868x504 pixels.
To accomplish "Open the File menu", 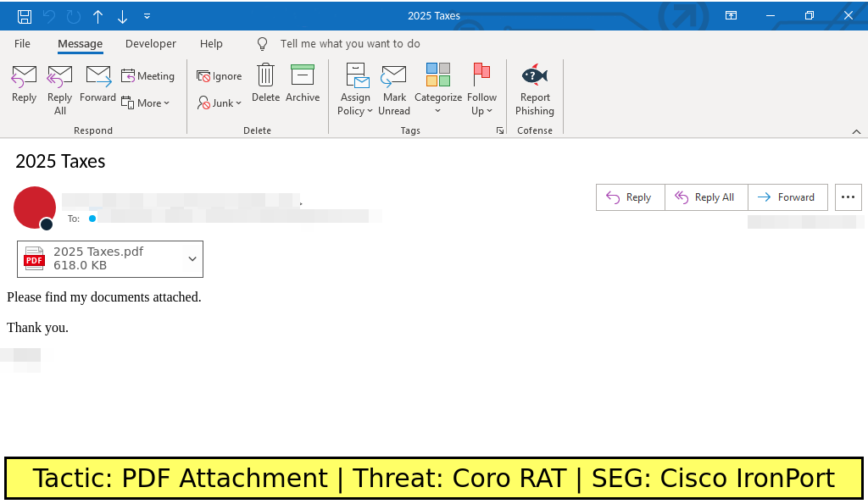I will pos(22,44).
